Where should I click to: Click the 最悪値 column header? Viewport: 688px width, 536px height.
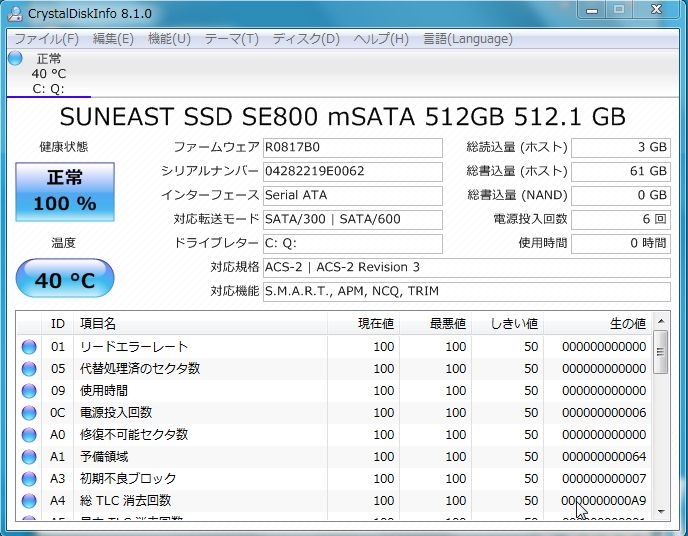tap(435, 324)
